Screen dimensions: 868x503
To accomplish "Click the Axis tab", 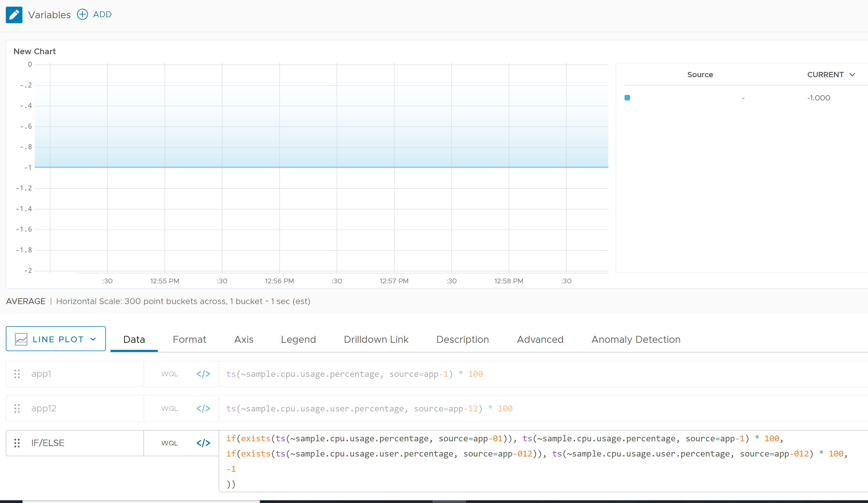I will click(243, 339).
